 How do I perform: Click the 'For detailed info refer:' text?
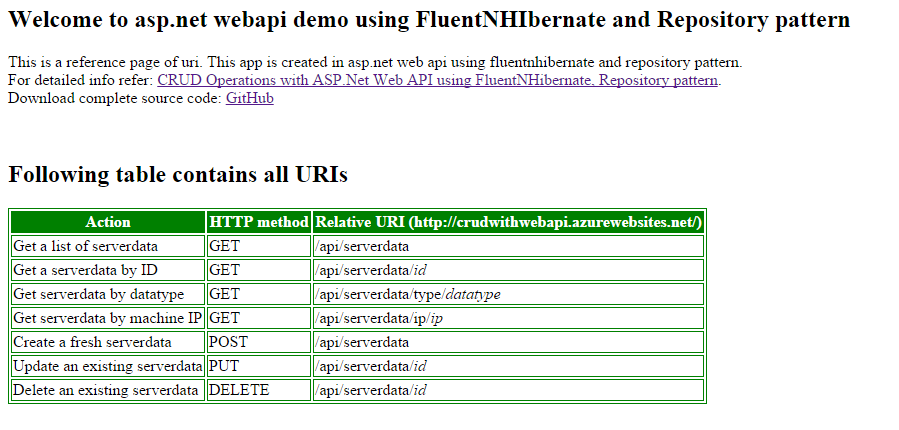pyautogui.click(x=81, y=80)
